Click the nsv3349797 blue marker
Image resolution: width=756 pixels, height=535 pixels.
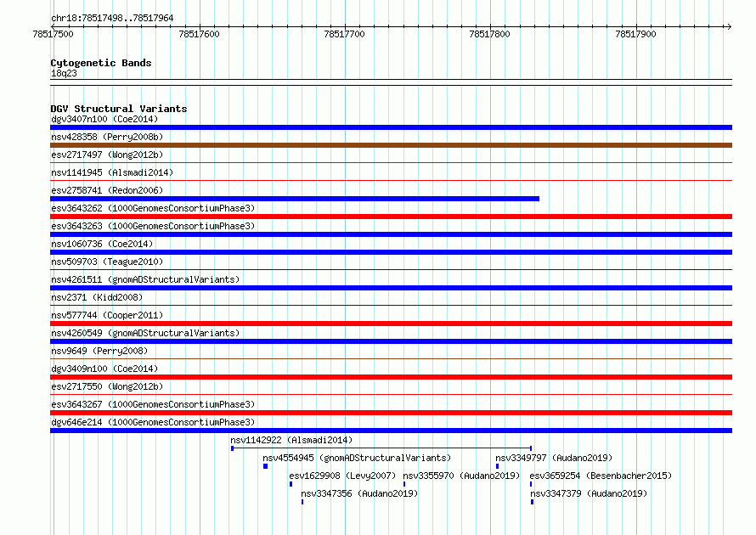pos(497,466)
